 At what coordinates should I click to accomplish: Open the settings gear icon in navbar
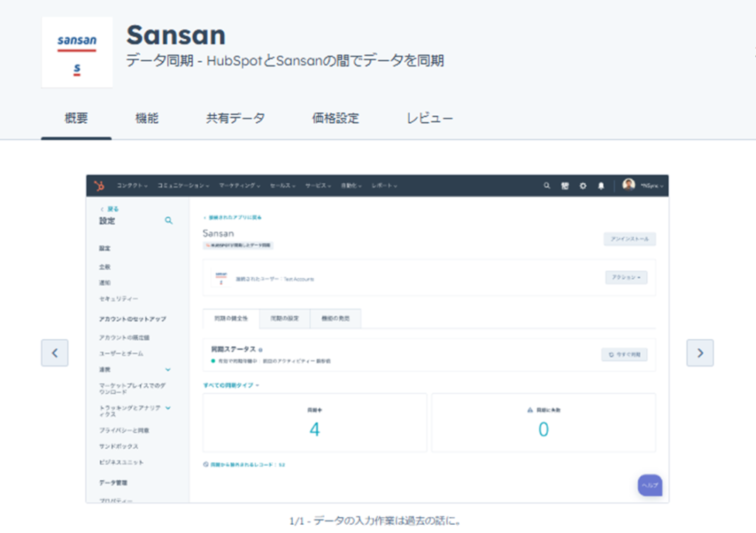[x=583, y=185]
